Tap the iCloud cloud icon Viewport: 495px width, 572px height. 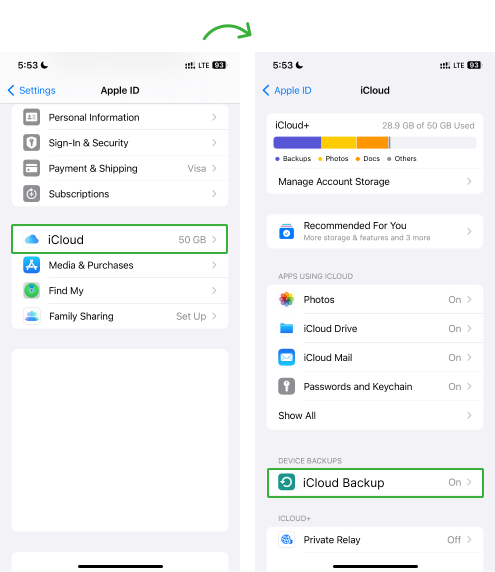[x=31, y=240]
